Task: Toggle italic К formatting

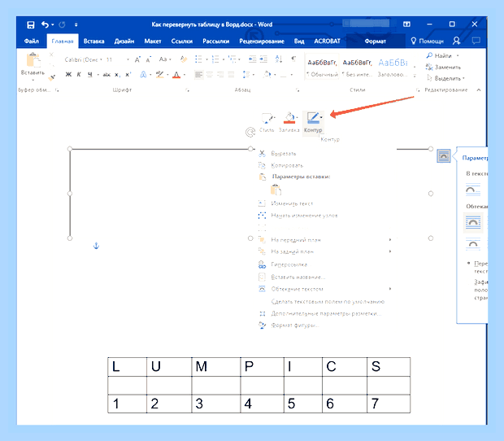Action: 79,75
